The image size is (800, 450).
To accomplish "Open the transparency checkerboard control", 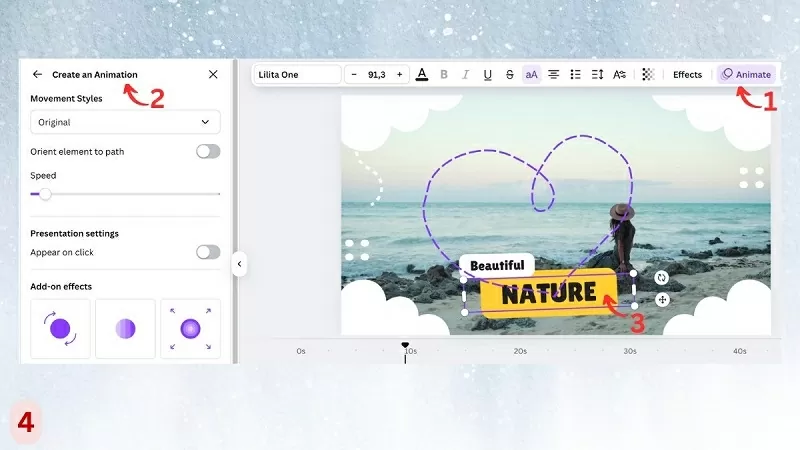I will (x=648, y=74).
